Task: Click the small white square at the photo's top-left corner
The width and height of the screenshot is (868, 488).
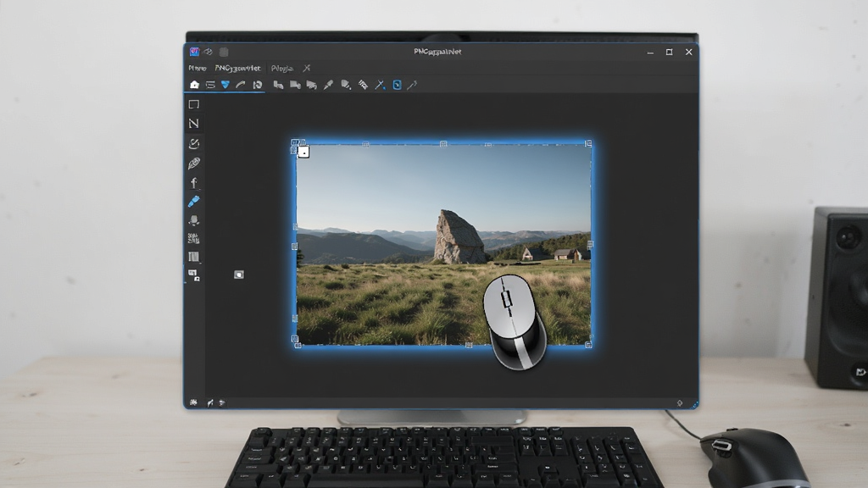Action: [x=303, y=152]
